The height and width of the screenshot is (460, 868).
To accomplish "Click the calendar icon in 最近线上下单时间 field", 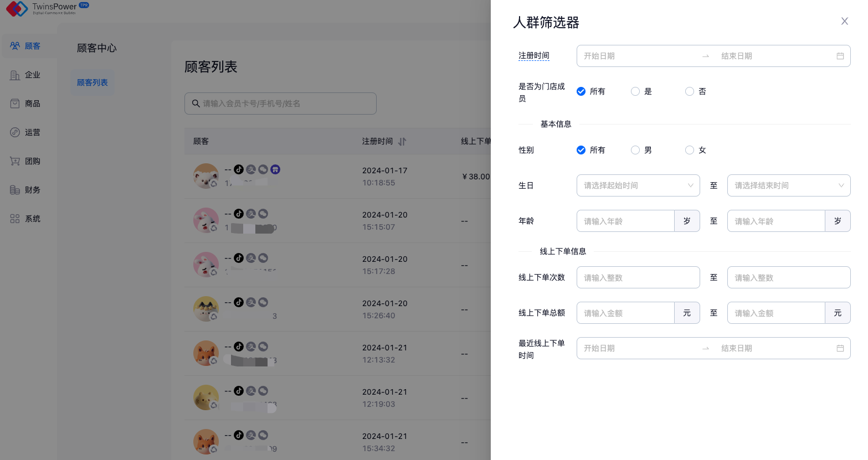I will coord(840,348).
